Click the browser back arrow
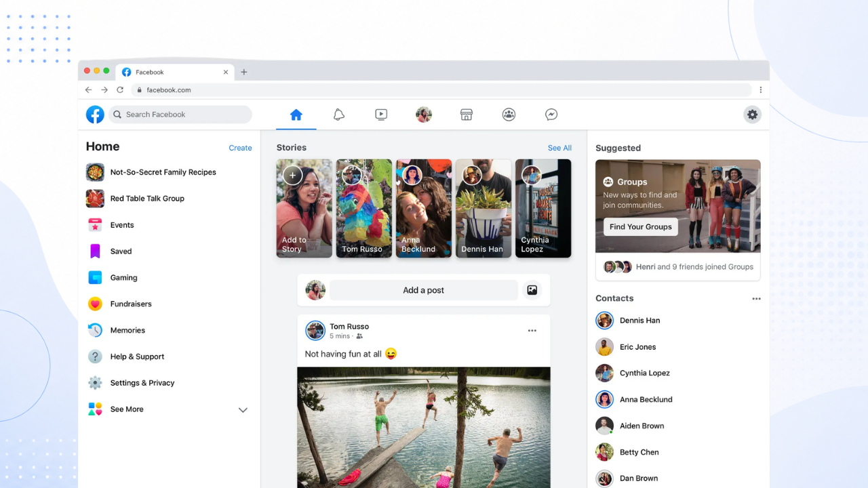The height and width of the screenshot is (488, 868). tap(88, 89)
